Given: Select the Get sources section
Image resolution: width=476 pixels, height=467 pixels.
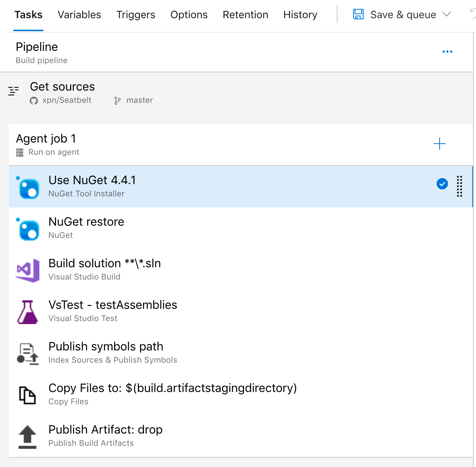Looking at the screenshot, I should (x=237, y=93).
